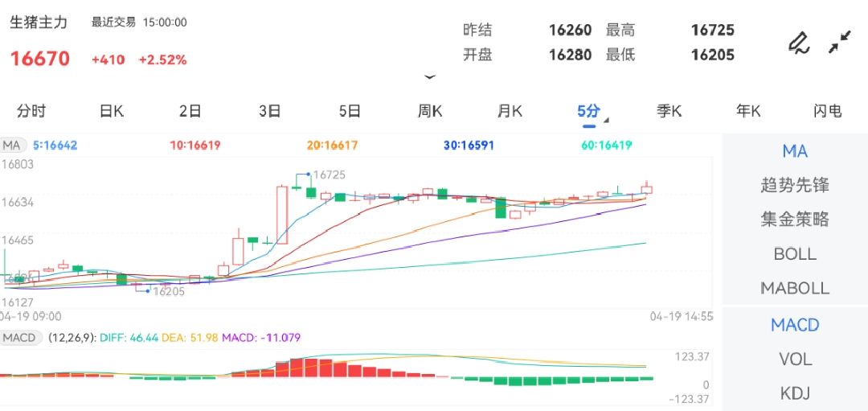
Task: Switch to 分时 chart tab
Action: pos(31,111)
